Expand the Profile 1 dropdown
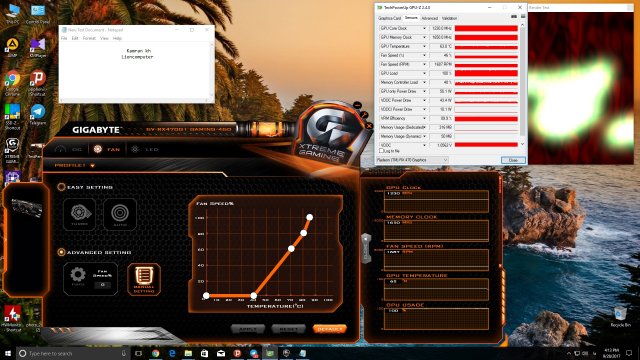Viewport: 640px width, 360px height. (x=93, y=166)
